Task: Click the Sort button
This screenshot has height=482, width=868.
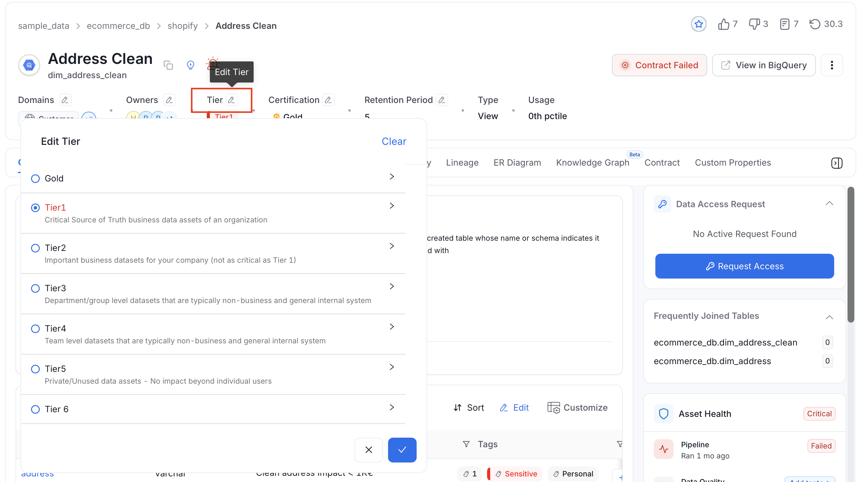Action: click(x=469, y=408)
